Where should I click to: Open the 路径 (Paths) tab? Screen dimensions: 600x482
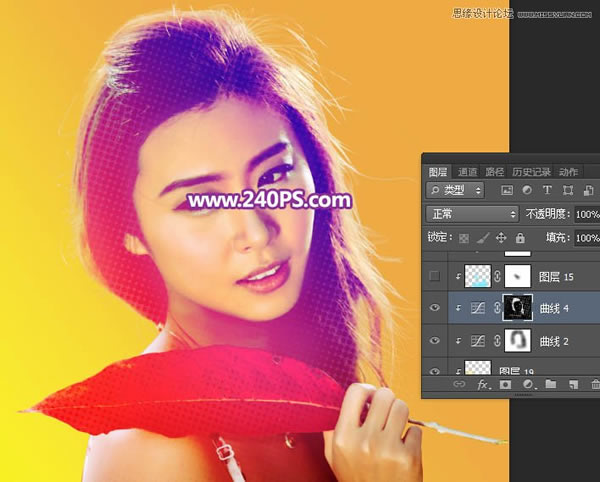click(x=494, y=172)
